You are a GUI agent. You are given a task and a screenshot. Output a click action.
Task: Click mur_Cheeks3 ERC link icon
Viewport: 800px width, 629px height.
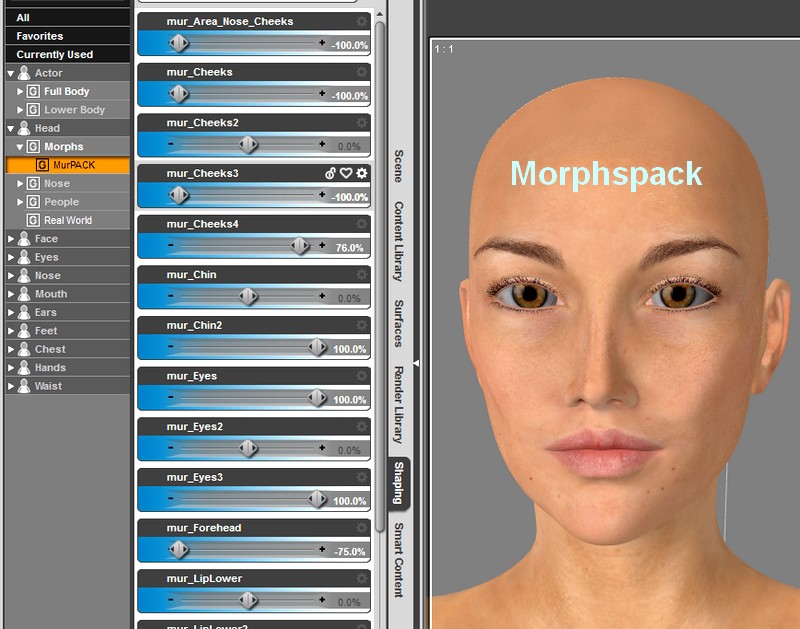[331, 173]
